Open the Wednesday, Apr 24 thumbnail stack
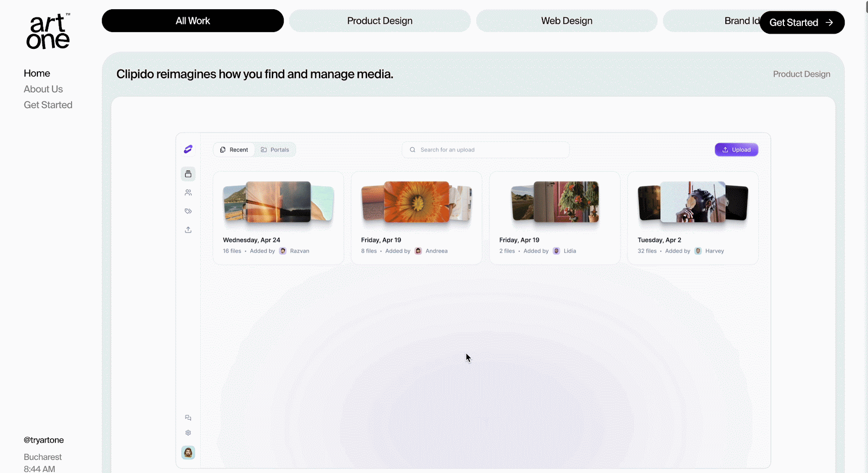The width and height of the screenshot is (868, 473). pos(278,202)
